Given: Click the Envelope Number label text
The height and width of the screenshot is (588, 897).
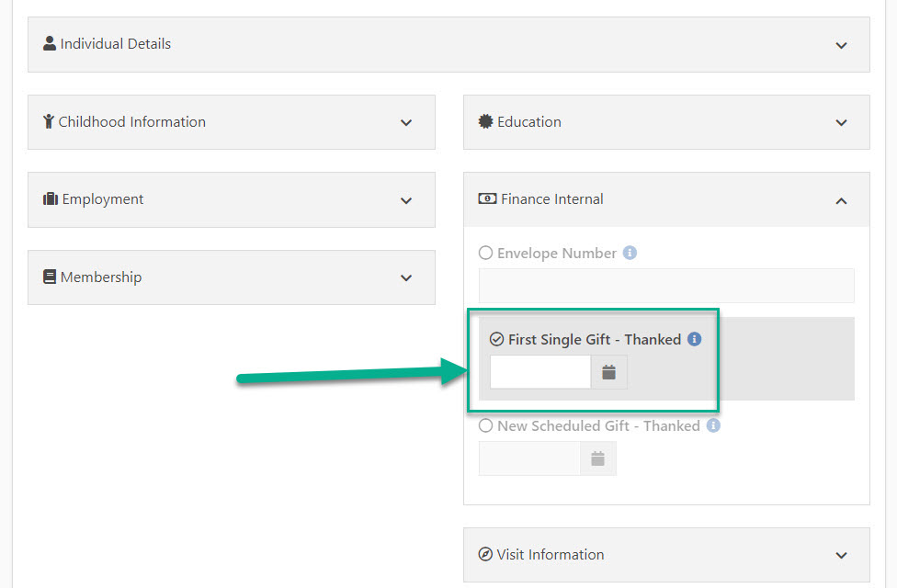Looking at the screenshot, I should click(x=557, y=253).
